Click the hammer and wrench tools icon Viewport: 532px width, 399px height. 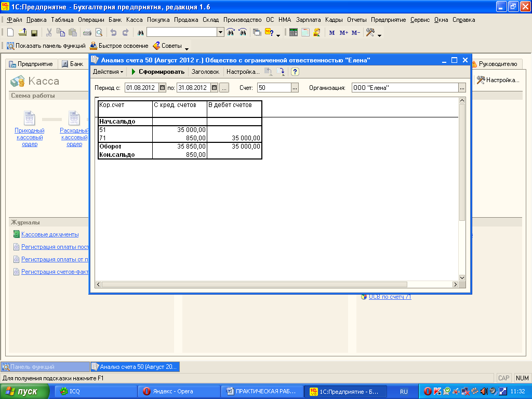click(370, 33)
